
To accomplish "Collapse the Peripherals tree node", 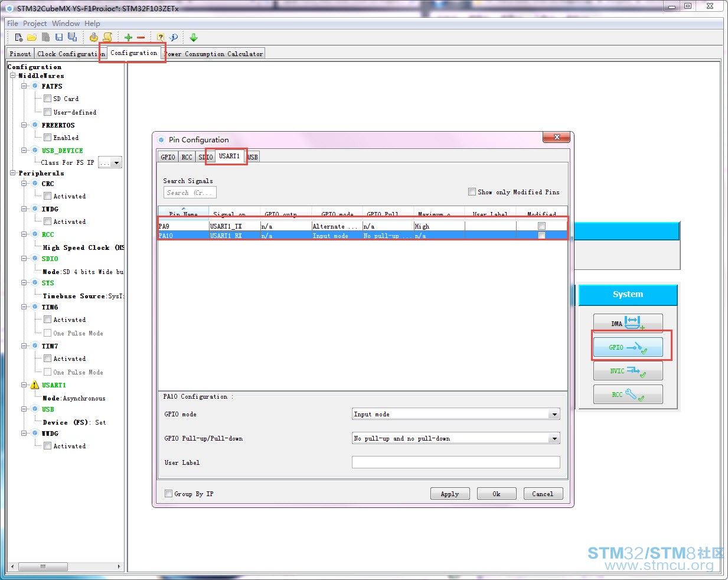I will coord(13,173).
